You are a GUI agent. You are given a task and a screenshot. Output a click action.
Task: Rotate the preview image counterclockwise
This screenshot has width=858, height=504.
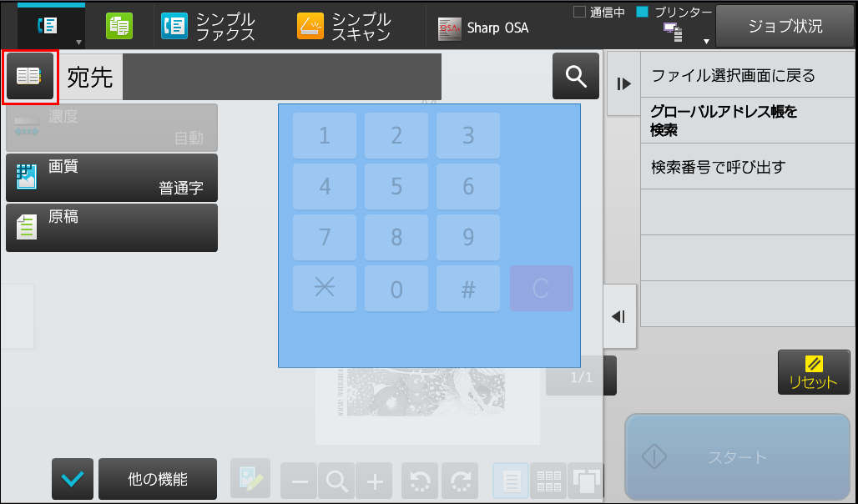pyautogui.click(x=420, y=481)
